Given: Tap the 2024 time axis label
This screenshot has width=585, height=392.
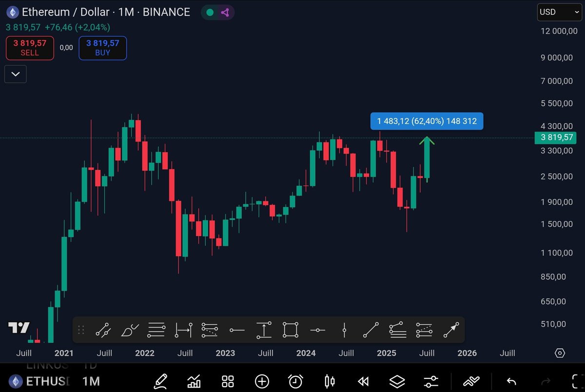Looking at the screenshot, I should tap(306, 353).
